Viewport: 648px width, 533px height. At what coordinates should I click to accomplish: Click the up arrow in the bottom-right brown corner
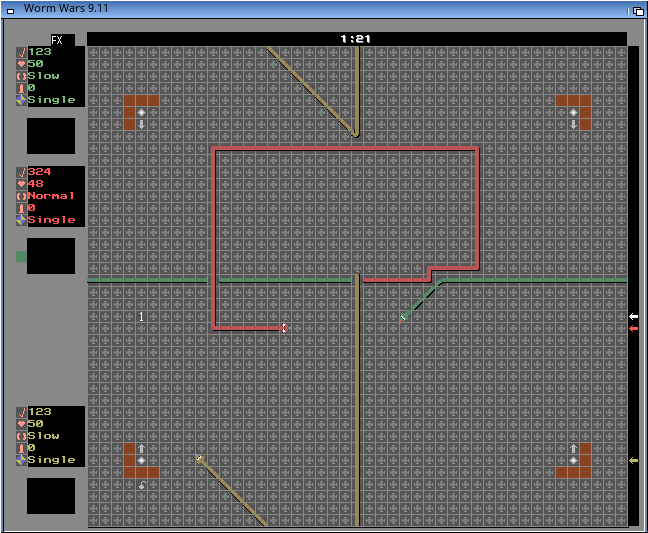pos(573,448)
